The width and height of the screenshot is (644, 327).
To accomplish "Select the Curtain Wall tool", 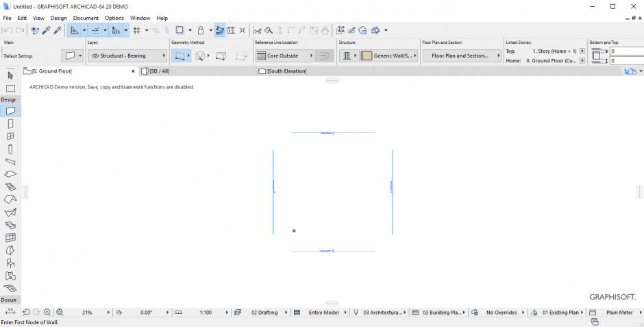I will (10, 238).
